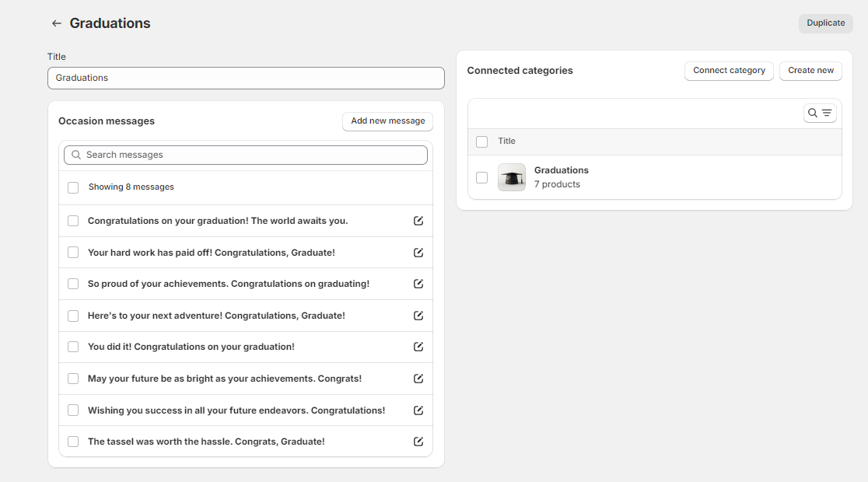Edit the 'The world awaits you' message
868x482 pixels.
tap(418, 221)
